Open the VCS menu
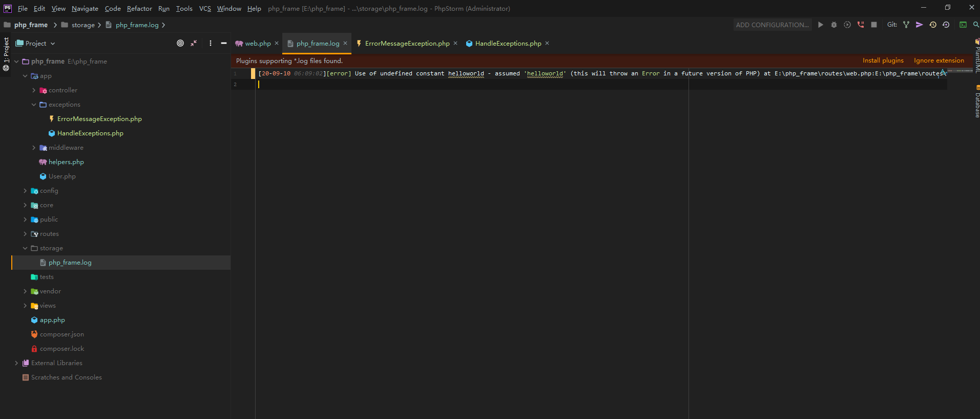 click(205, 9)
